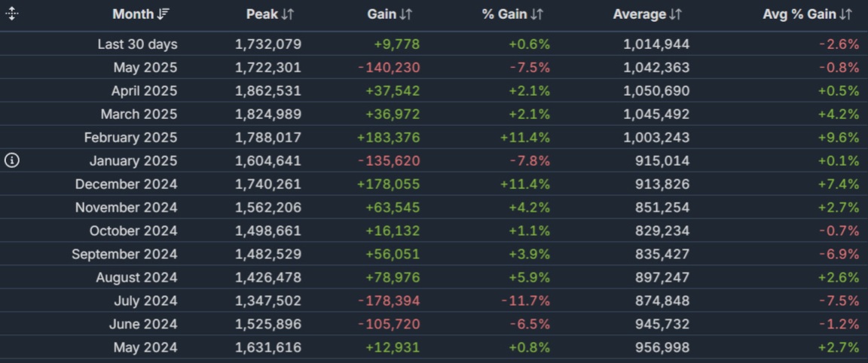Click the info icon beside January 2025
868x363 pixels.
coord(12,160)
